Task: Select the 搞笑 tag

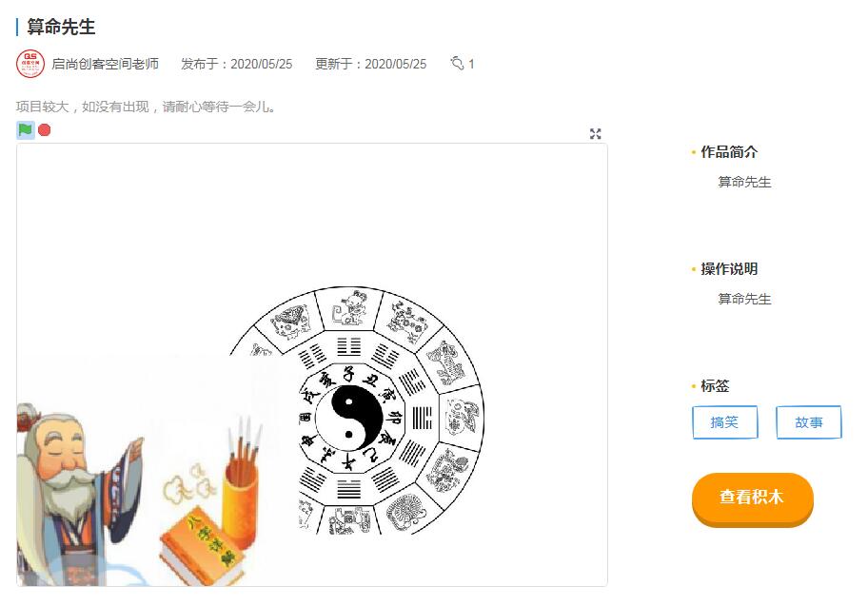Action: [x=724, y=422]
